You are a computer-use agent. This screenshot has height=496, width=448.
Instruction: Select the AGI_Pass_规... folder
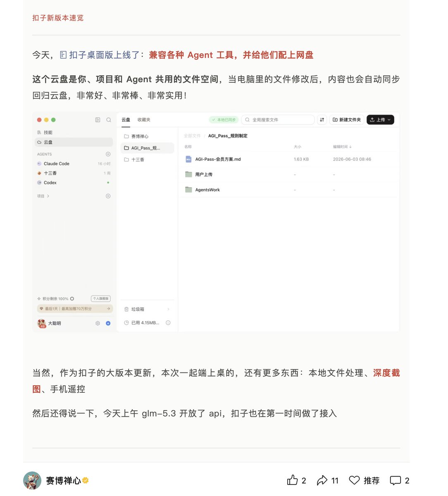[147, 148]
